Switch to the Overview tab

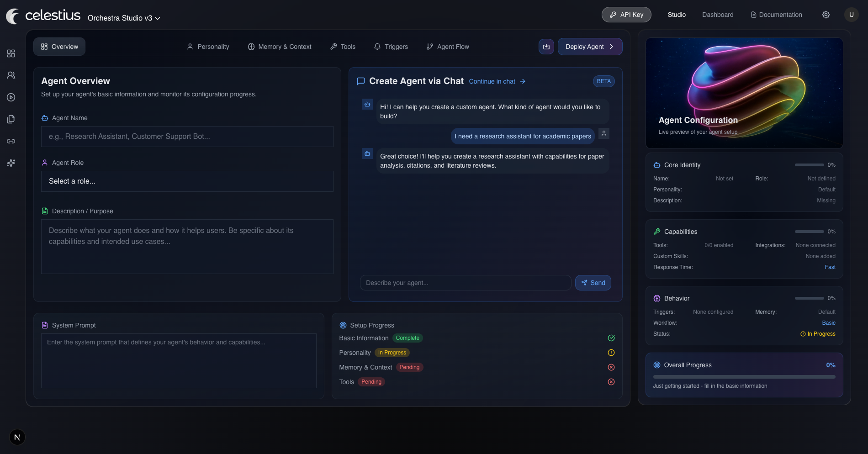(x=59, y=47)
